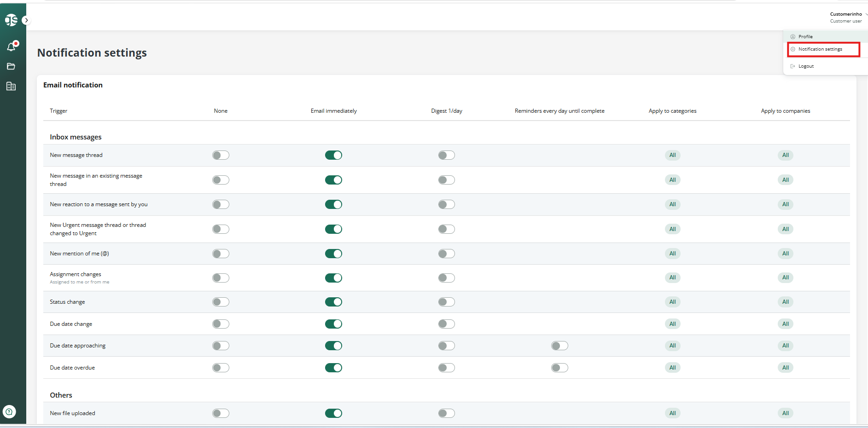
Task: Open categories All selector for New file uploaded
Action: tap(672, 413)
